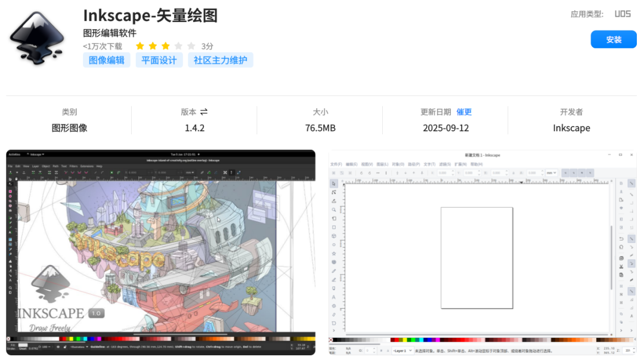Open the blank document screenshot thumbnail
The width and height of the screenshot is (644, 363).
tap(482, 253)
